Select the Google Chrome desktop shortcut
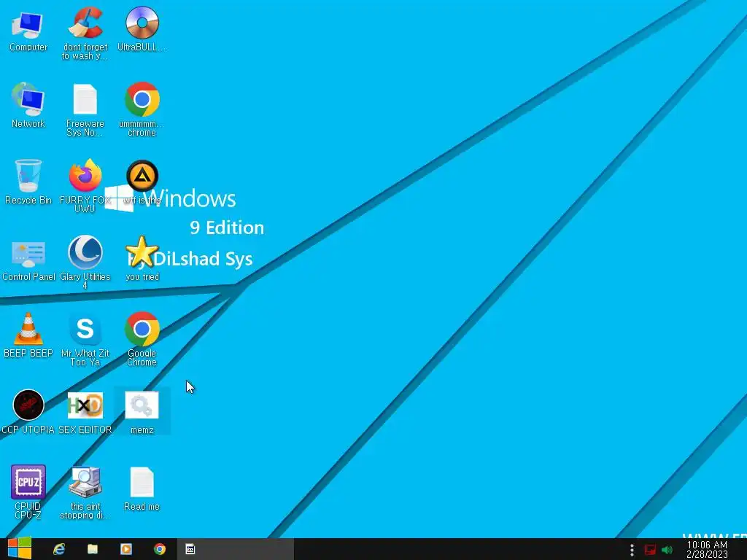The height and width of the screenshot is (560, 747). click(142, 339)
